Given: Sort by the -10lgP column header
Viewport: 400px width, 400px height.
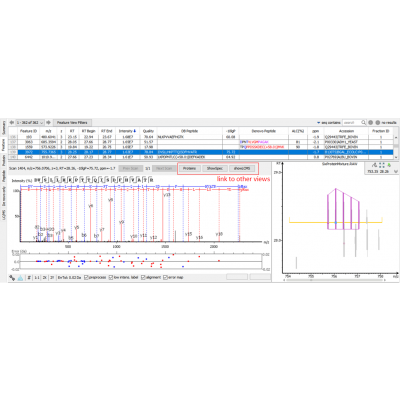Looking at the screenshot, I should pyautogui.click(x=230, y=131).
